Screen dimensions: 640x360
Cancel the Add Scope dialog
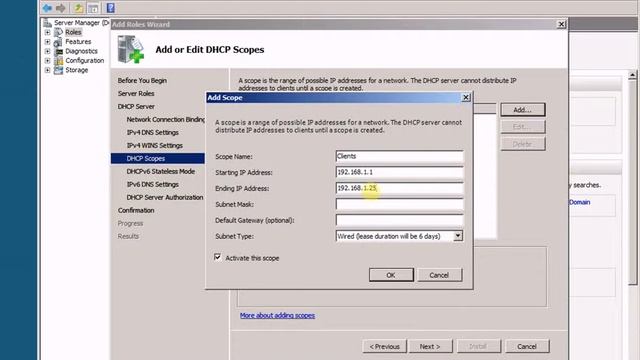(439, 275)
